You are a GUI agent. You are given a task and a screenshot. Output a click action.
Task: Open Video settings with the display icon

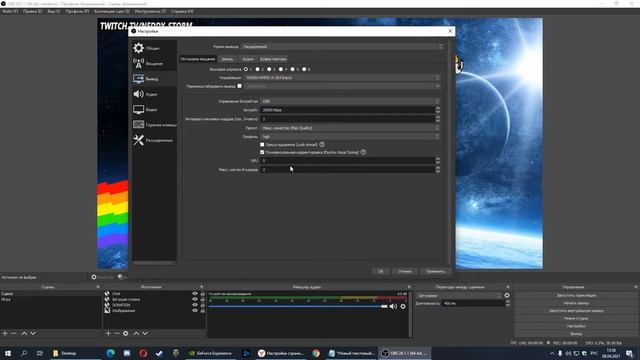point(138,109)
